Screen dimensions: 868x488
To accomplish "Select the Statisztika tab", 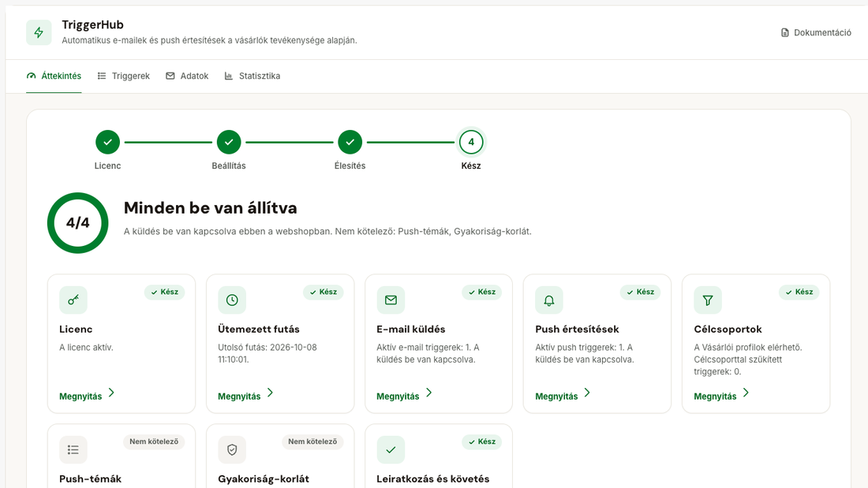I will point(252,76).
